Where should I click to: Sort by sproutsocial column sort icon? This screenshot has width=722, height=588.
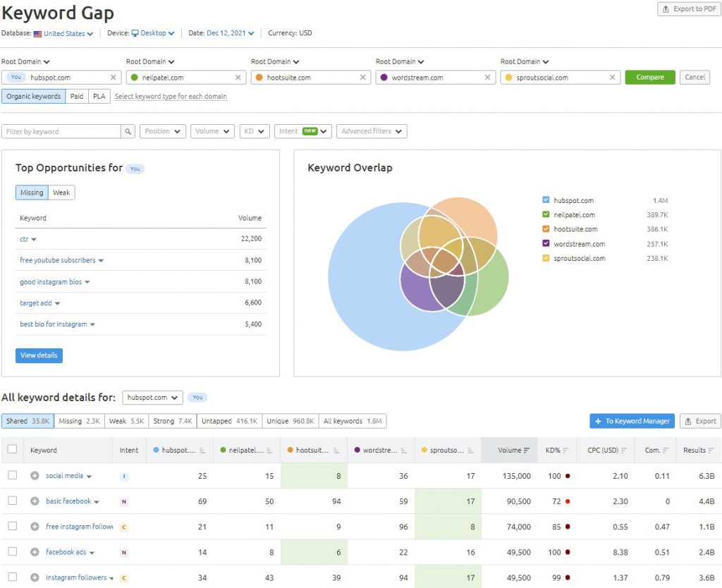tap(470, 451)
